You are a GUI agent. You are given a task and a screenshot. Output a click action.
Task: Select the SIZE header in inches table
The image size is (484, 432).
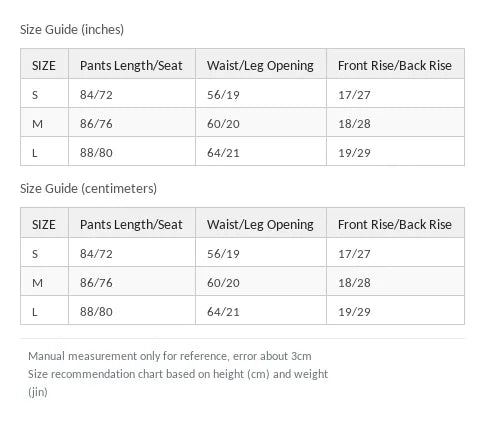pos(44,66)
